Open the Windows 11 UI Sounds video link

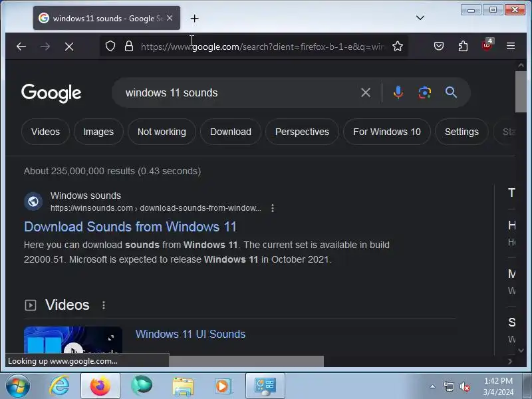click(190, 334)
